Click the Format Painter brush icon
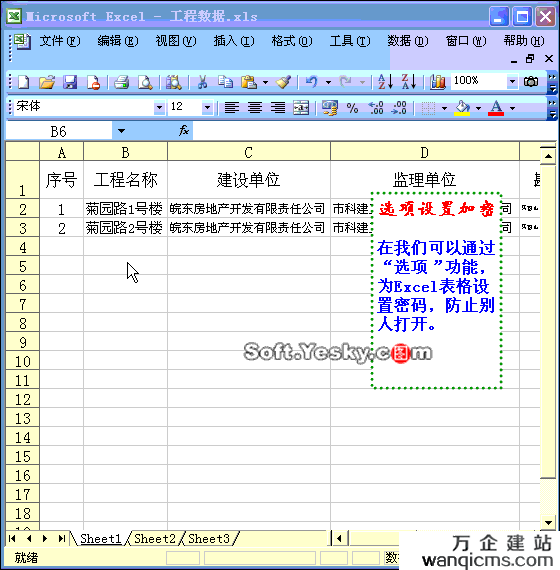The height and width of the screenshot is (570, 560). (283, 82)
